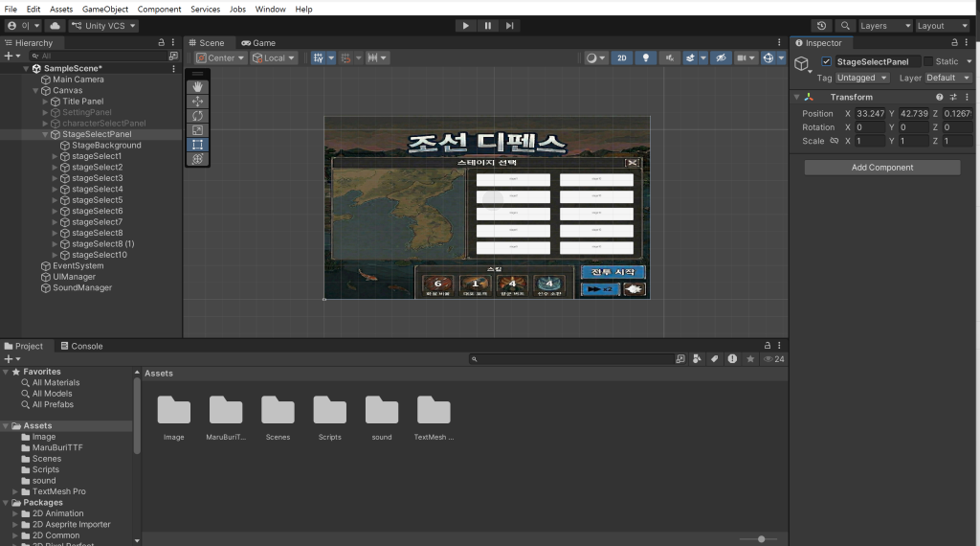Image resolution: width=980 pixels, height=546 pixels.
Task: Toggle the StageSelectPanel active checkbox
Action: [x=827, y=62]
